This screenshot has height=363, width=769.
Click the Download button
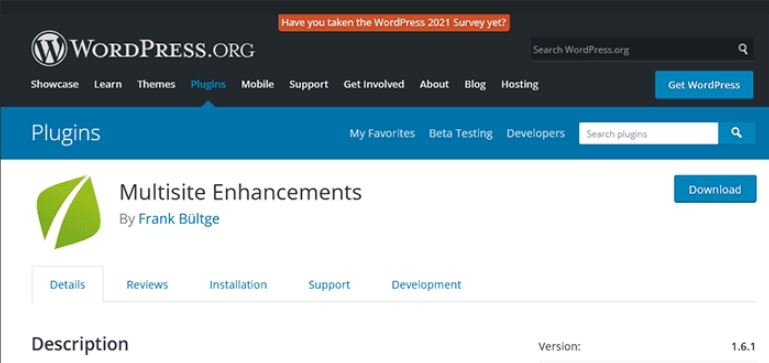pyautogui.click(x=715, y=189)
